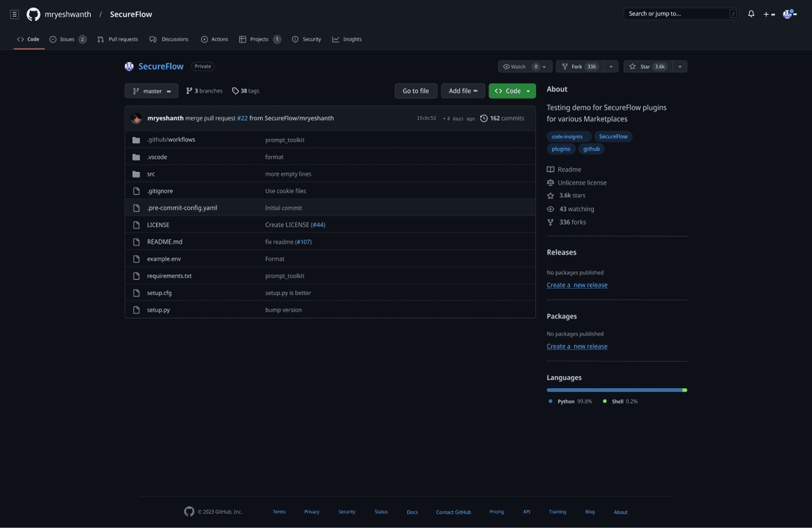Click the branch icon beside 3 branches
This screenshot has width=812, height=528.
pos(189,91)
